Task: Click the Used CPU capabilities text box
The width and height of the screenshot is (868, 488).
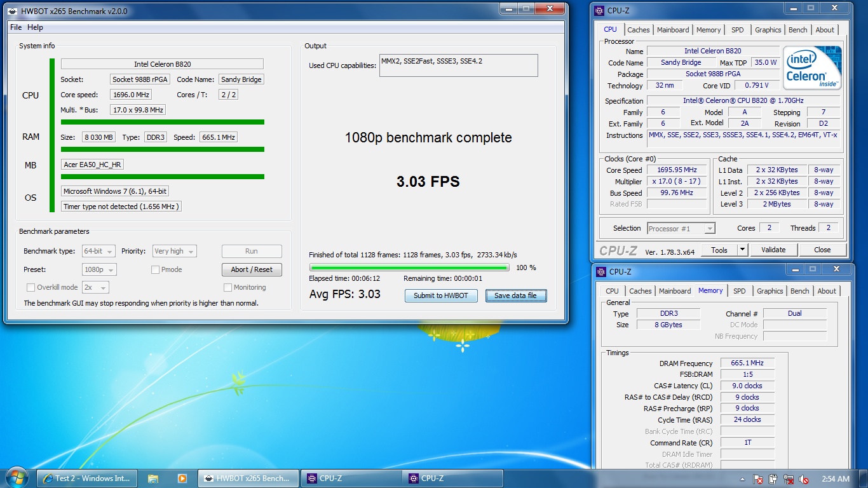Action: pyautogui.click(x=459, y=65)
